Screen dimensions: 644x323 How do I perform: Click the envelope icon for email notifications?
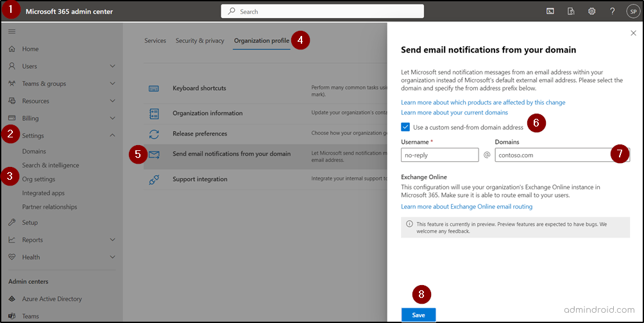click(154, 155)
